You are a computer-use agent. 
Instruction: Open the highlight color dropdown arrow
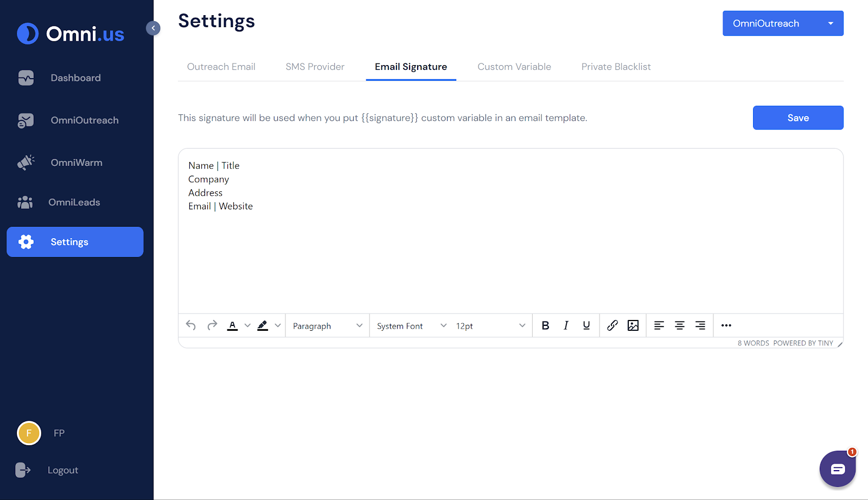pos(278,325)
